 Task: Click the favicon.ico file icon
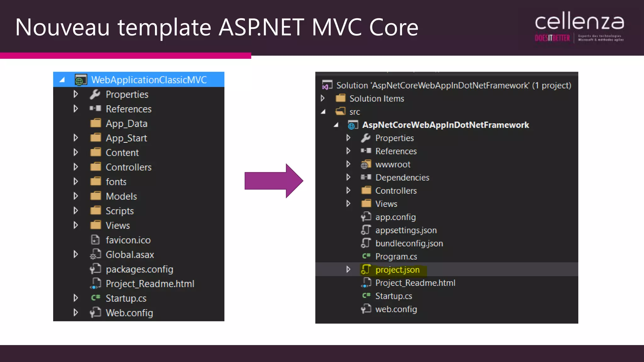pos(95,239)
